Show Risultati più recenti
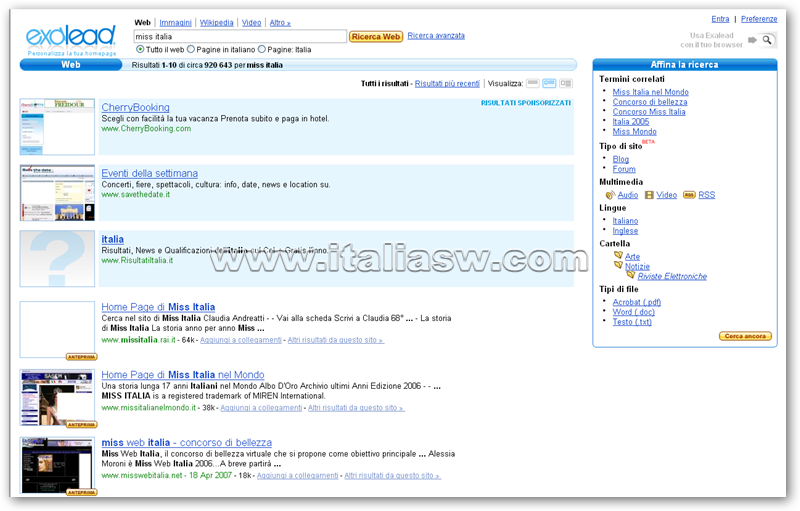The image size is (800, 511). pos(447,84)
